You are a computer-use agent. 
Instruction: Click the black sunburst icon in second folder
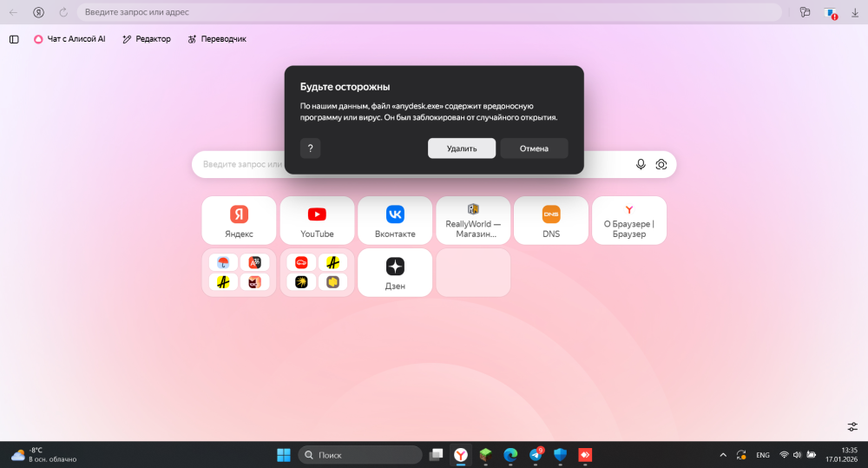(301, 282)
